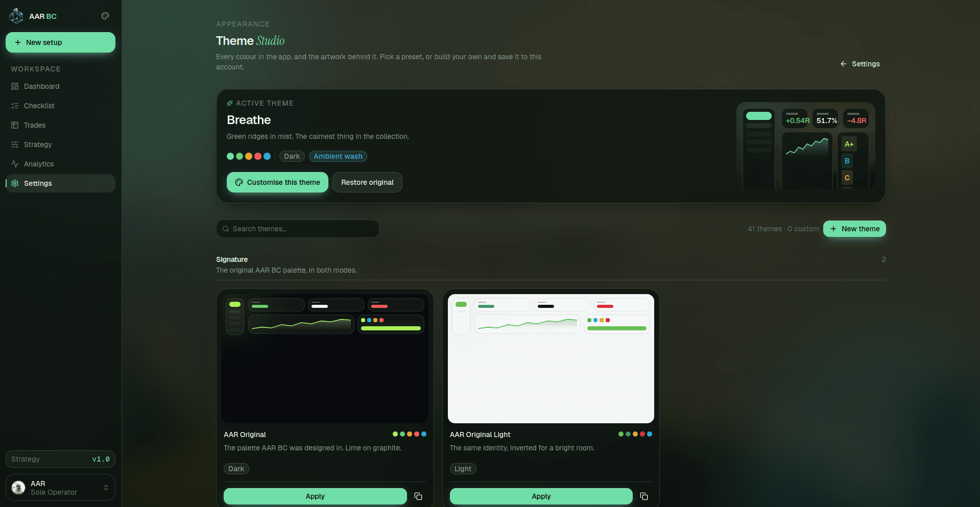Viewport: 980px width, 507px height.
Task: Click the AAR Original title
Action: [x=245, y=434]
